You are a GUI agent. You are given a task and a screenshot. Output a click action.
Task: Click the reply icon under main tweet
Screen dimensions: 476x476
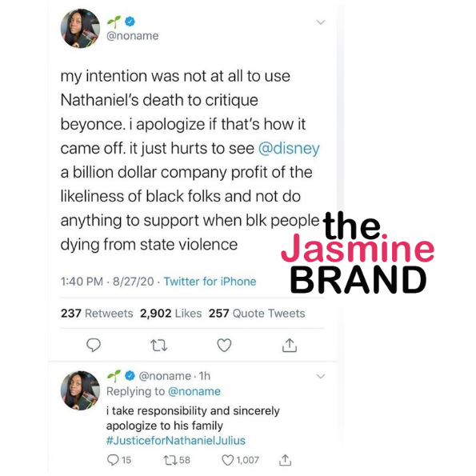coord(94,345)
